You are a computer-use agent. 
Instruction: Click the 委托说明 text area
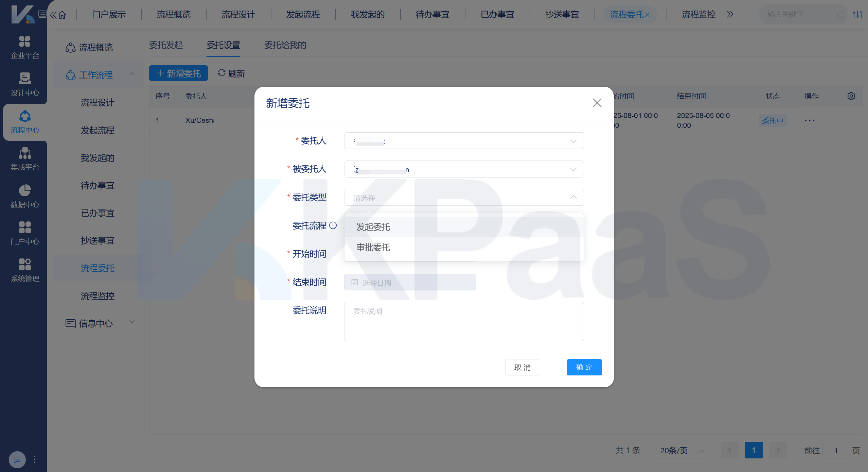click(464, 321)
